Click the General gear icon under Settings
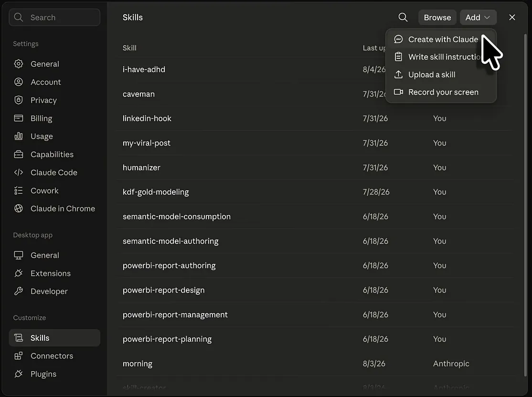The image size is (532, 397). coord(19,64)
